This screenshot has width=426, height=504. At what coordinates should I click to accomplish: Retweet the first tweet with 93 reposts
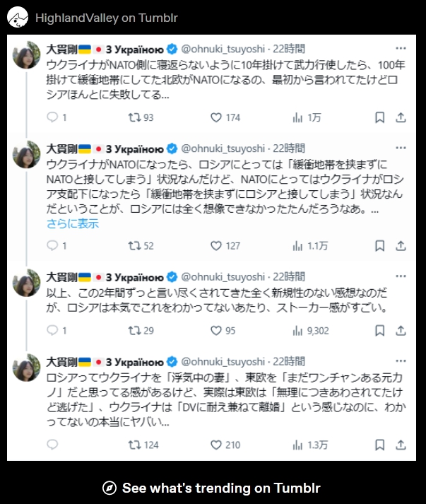tap(133, 117)
